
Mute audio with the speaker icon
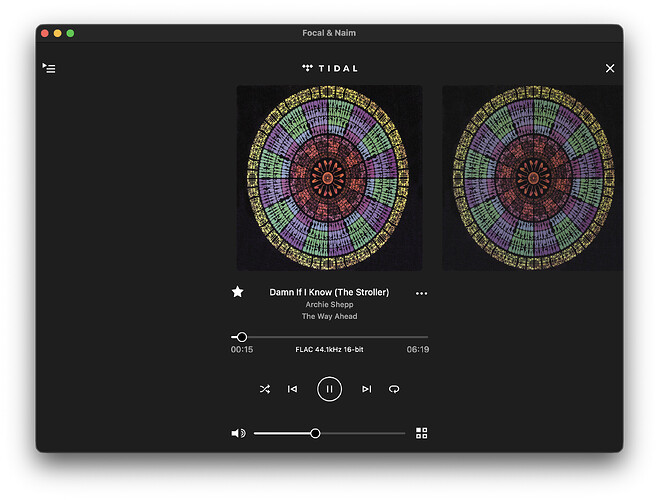[x=238, y=433]
